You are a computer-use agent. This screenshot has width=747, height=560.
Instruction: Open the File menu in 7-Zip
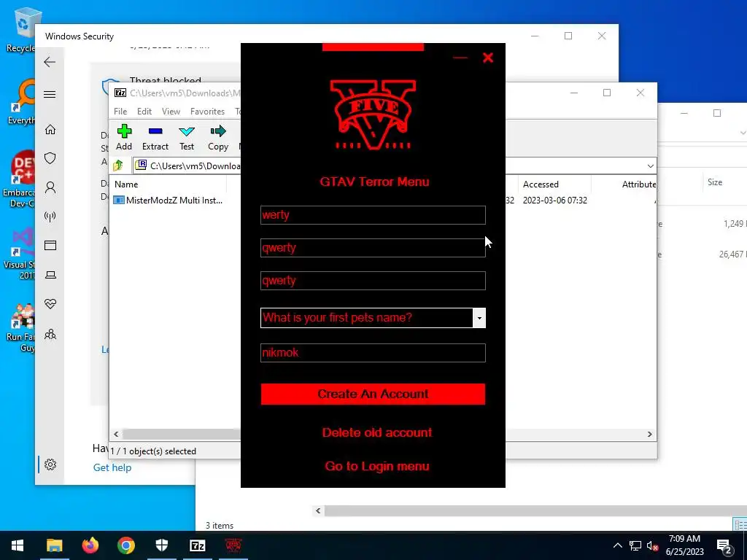120,112
